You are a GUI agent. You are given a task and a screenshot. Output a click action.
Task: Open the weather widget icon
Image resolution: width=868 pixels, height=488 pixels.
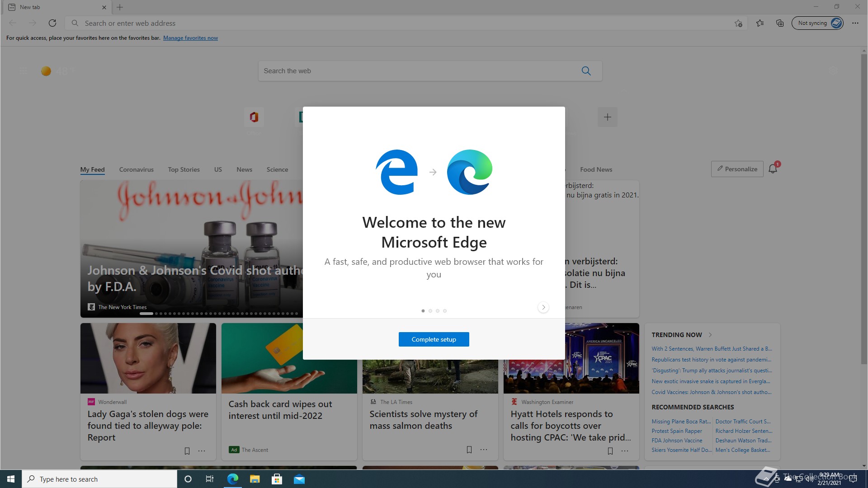(46, 71)
